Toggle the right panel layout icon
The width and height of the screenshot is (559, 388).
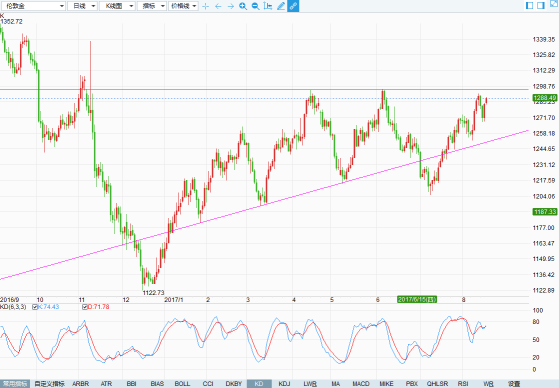(541, 5)
